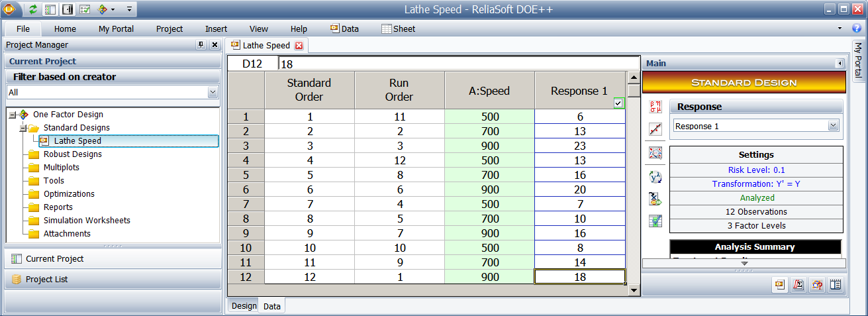Viewport: 868px width, 316px height.
Task: Pin the Project Manager panel
Action: (201, 45)
